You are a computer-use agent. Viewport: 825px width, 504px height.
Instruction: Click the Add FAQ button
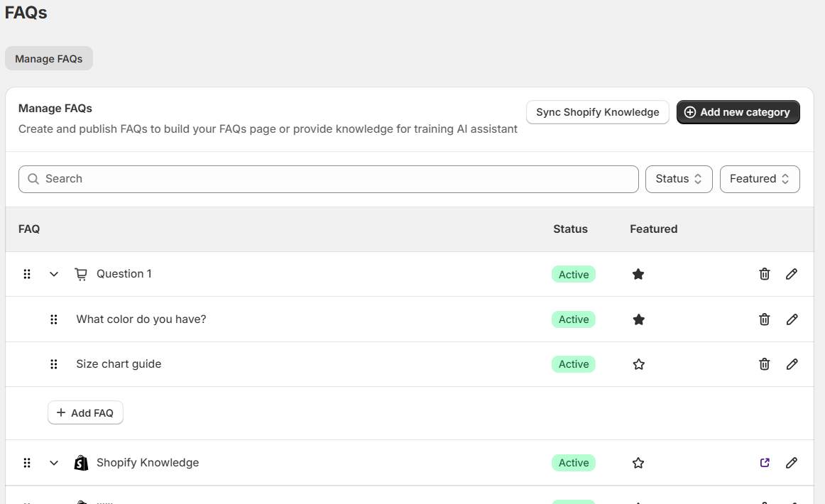click(85, 412)
